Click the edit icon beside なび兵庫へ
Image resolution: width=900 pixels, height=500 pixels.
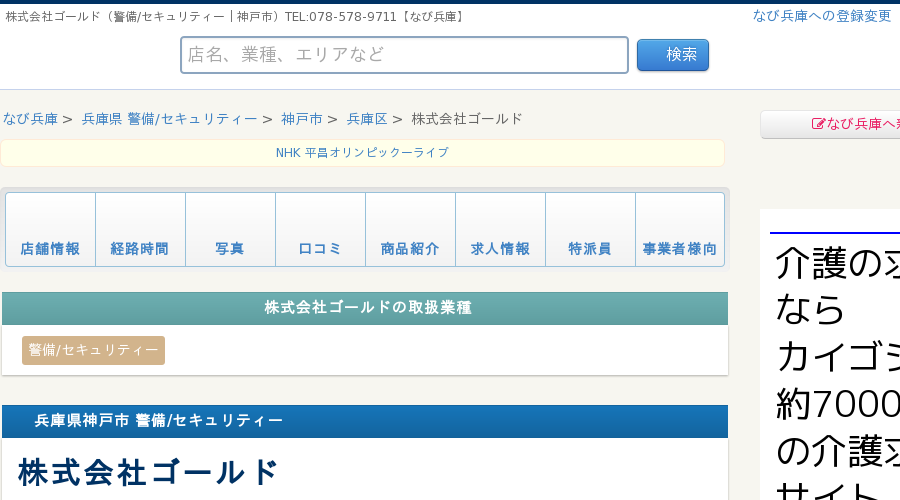(818, 124)
